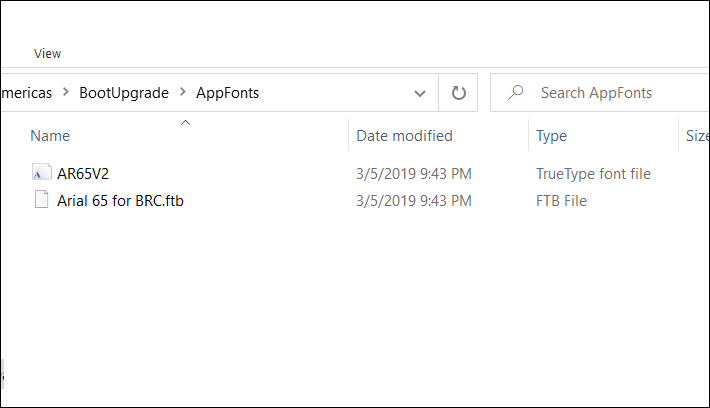The image size is (710, 408).
Task: Sort files by the Name column
Action: click(50, 136)
